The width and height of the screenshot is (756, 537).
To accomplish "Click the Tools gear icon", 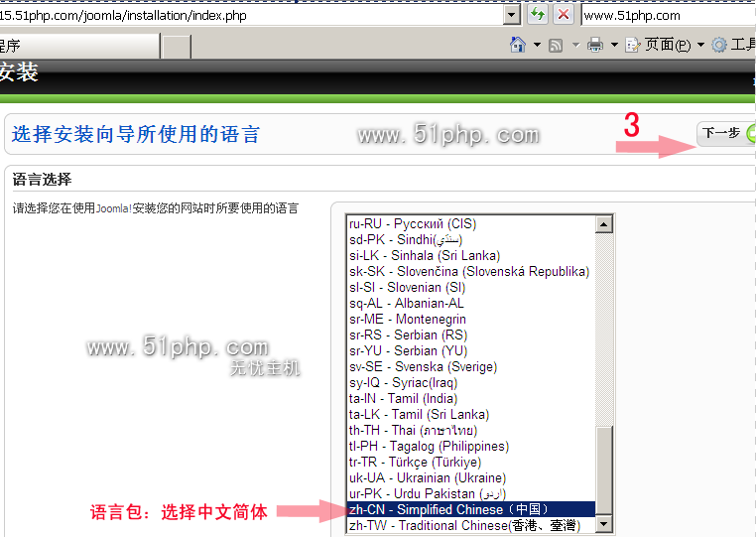I will click(x=719, y=45).
